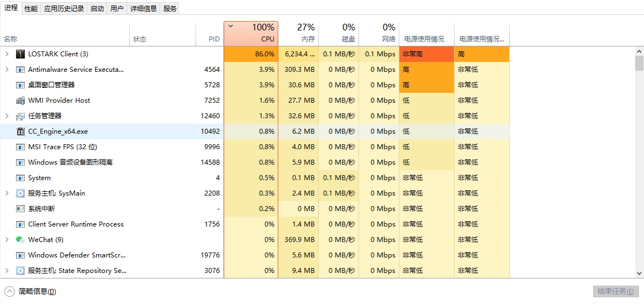
Task: Expand the State Repository Service group
Action: pyautogui.click(x=7, y=271)
